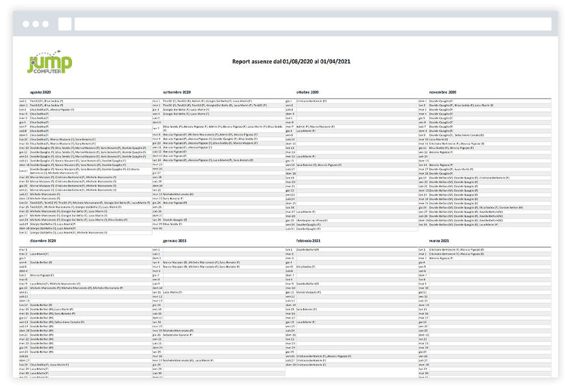
Task: Click the 'ven 18' row in dicembre 2020
Action: point(85,322)
